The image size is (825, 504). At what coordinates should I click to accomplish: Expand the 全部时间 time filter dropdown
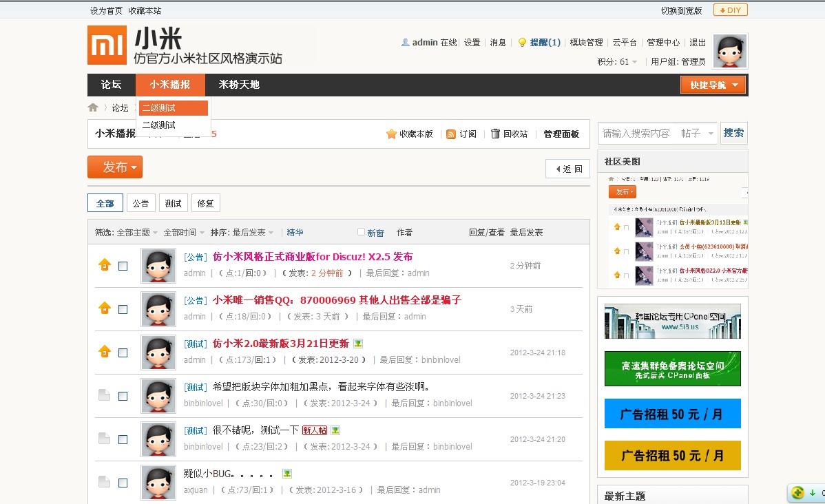click(x=184, y=233)
